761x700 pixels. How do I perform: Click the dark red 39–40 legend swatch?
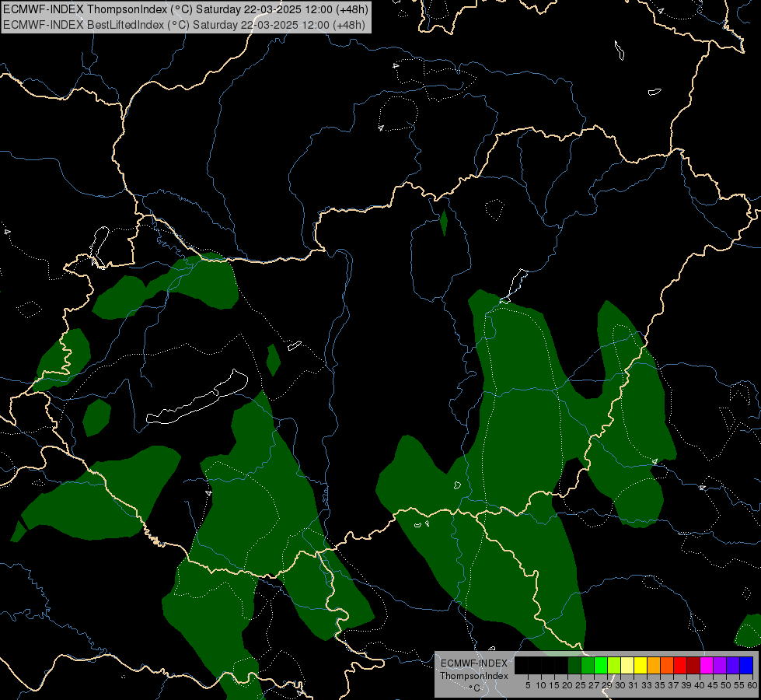693,665
